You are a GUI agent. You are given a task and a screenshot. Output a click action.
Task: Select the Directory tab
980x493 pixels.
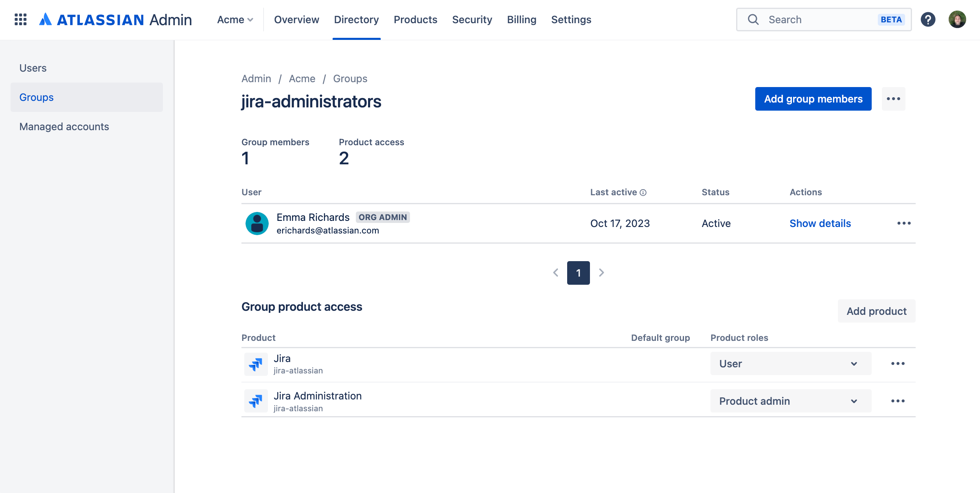357,20
